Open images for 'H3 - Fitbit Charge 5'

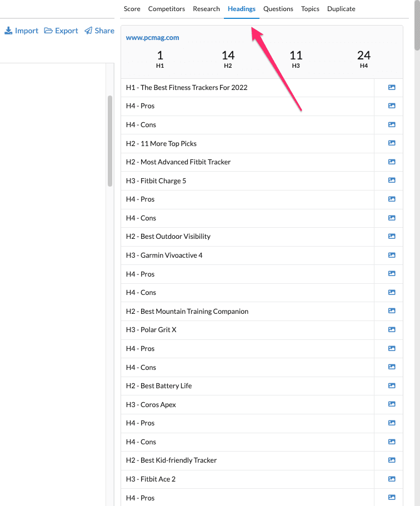(x=391, y=181)
